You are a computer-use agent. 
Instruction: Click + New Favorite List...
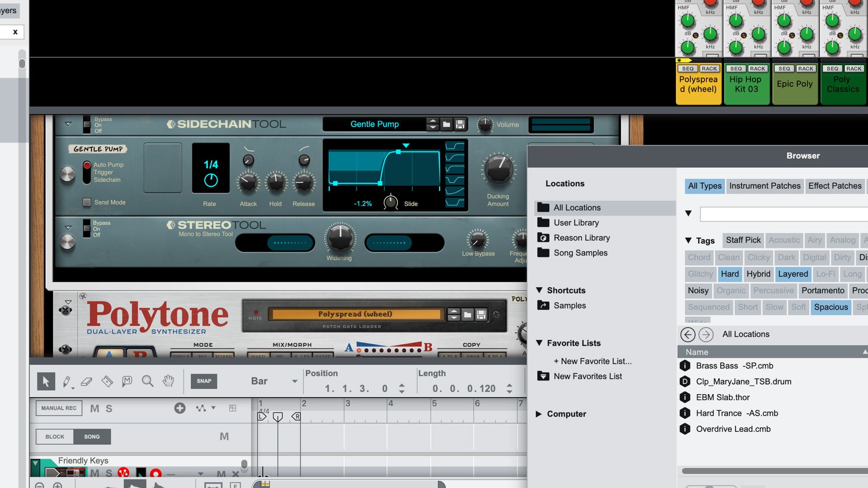593,361
